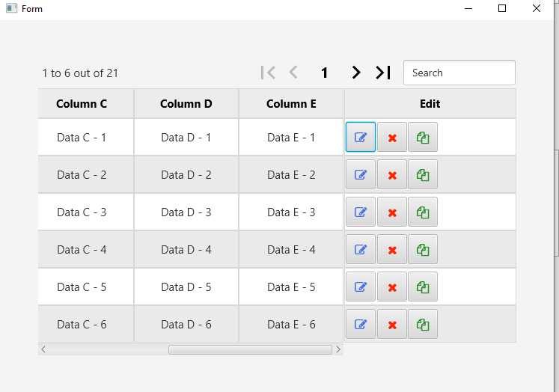Jump to the first page

click(268, 73)
